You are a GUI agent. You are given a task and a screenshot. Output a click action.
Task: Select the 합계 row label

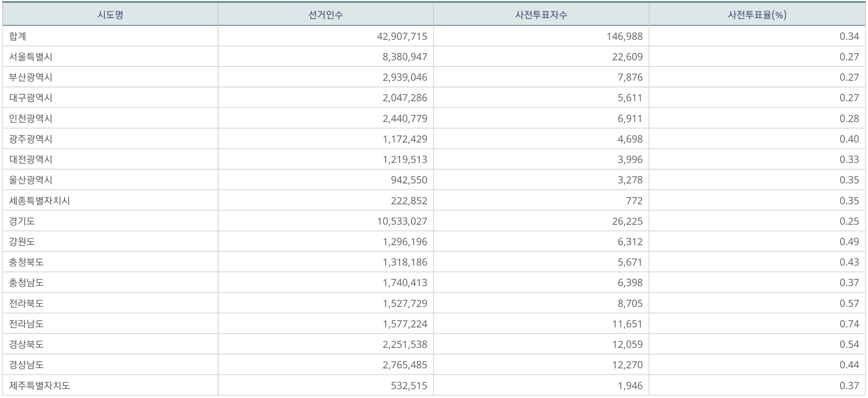pos(18,36)
